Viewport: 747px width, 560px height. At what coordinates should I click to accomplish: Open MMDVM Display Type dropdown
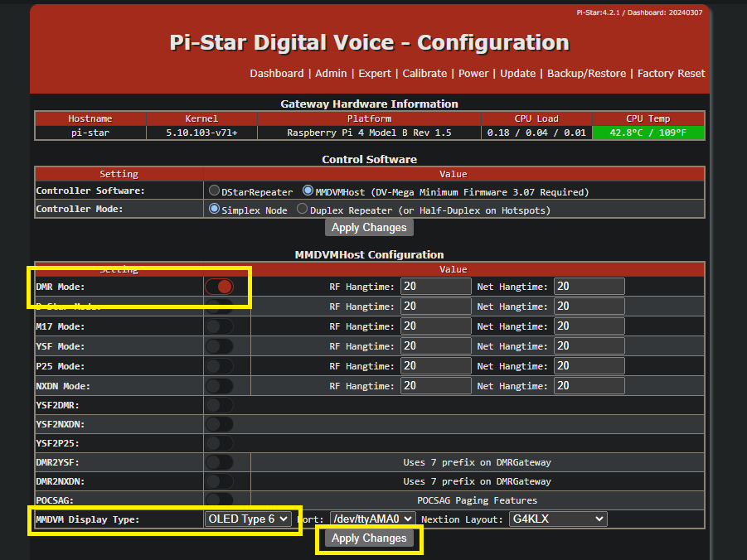click(248, 519)
